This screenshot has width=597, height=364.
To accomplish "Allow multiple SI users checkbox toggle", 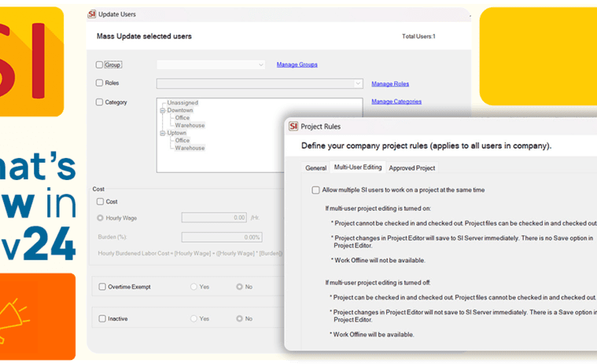I will coord(315,189).
